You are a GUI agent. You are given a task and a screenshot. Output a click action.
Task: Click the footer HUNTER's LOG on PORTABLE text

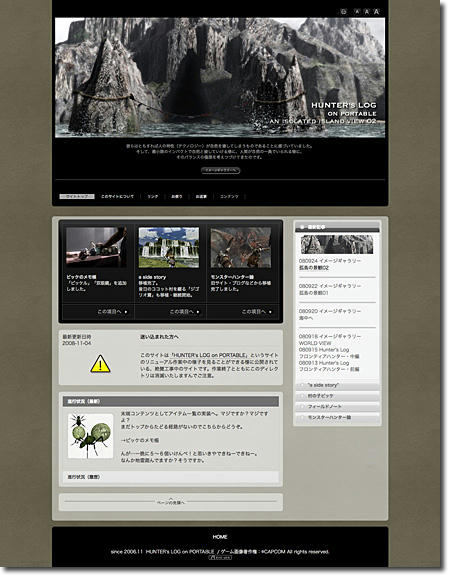pos(180,552)
